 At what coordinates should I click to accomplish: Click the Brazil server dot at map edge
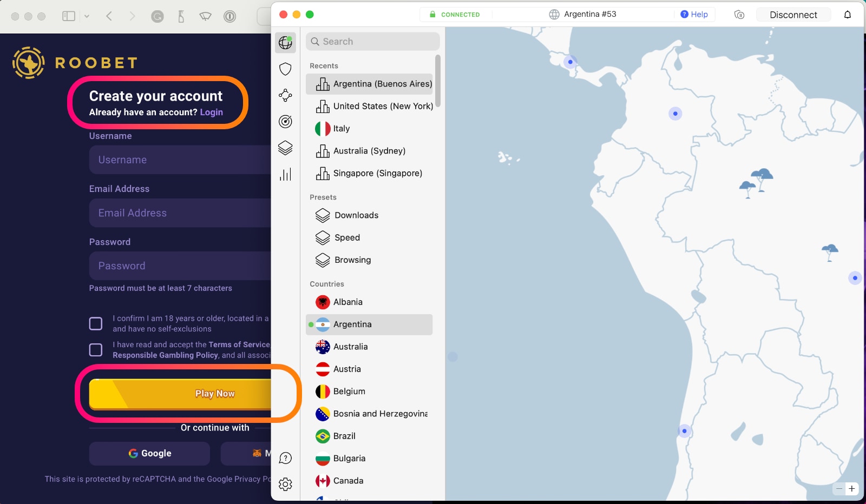click(855, 278)
